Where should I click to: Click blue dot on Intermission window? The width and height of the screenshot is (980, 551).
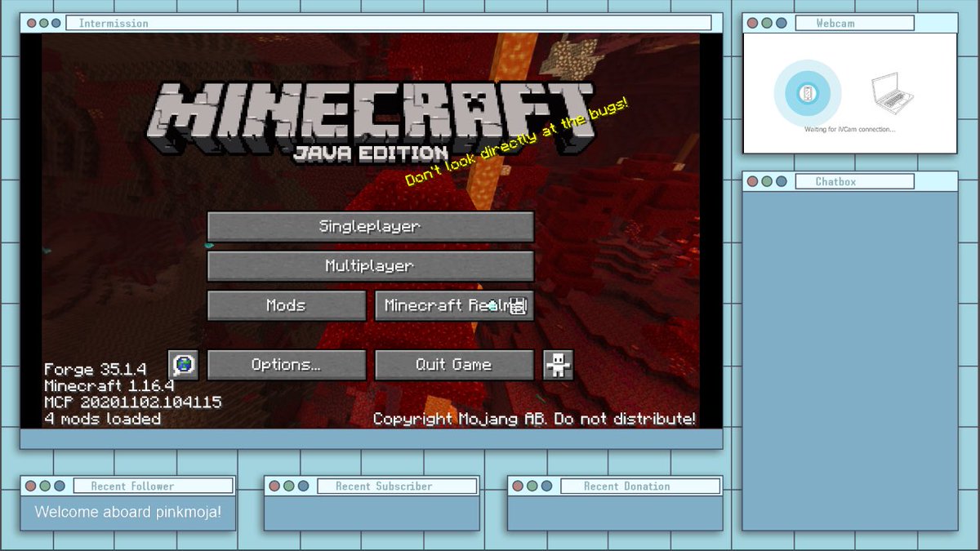coord(56,23)
